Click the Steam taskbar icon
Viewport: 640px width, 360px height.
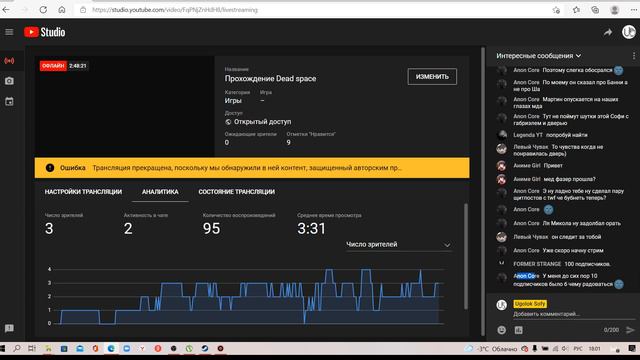[x=204, y=348]
